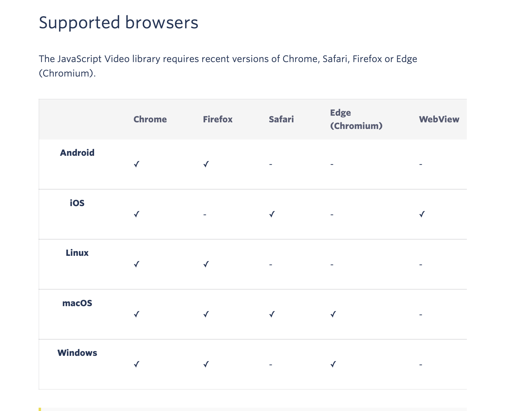Select the Chrome checkmark in Linux row

click(137, 264)
